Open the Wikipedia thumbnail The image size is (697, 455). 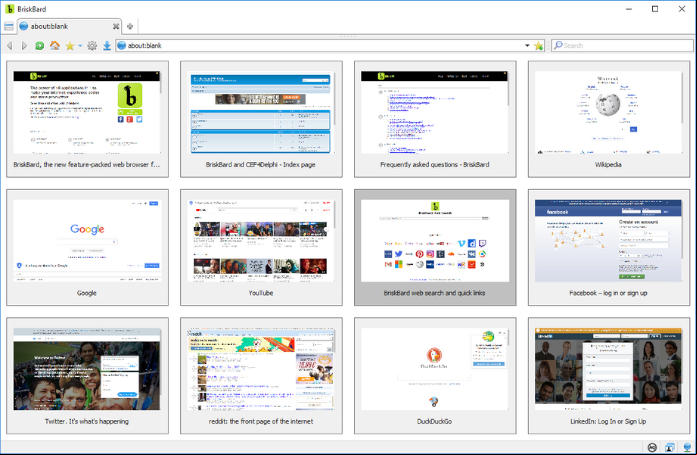pos(609,119)
